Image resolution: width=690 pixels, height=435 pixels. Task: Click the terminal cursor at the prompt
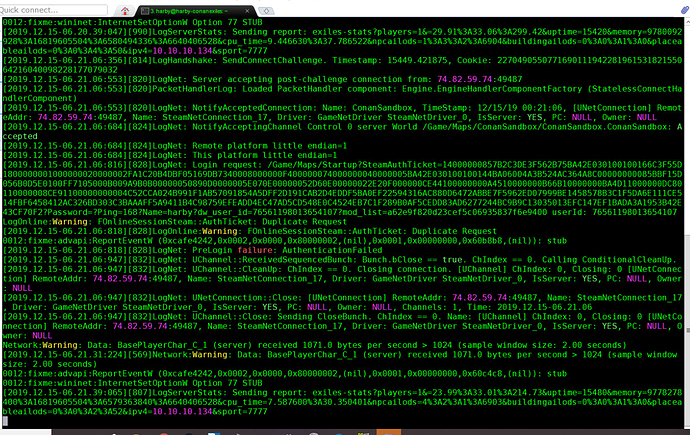click(x=5, y=421)
